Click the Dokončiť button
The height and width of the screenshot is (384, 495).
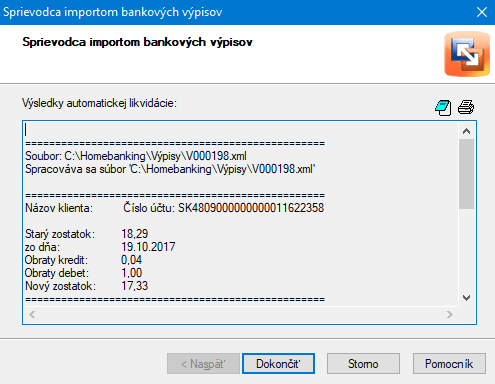tap(278, 364)
